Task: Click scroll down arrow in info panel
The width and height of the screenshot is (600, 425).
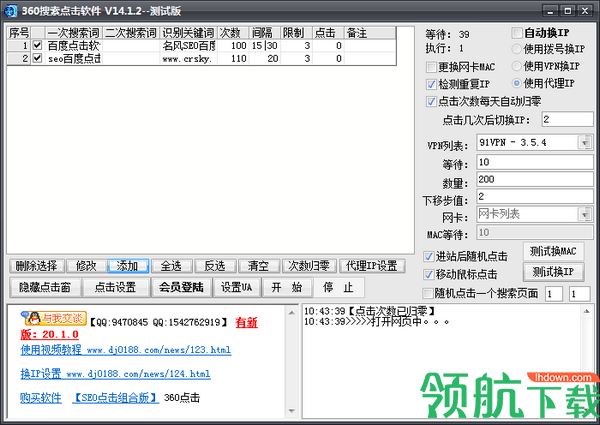Action: click(292, 411)
